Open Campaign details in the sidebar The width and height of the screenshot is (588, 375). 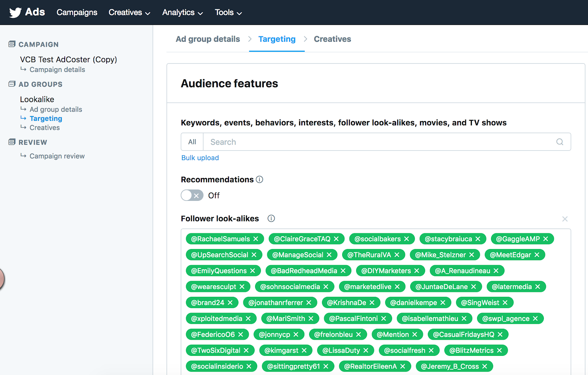point(57,70)
